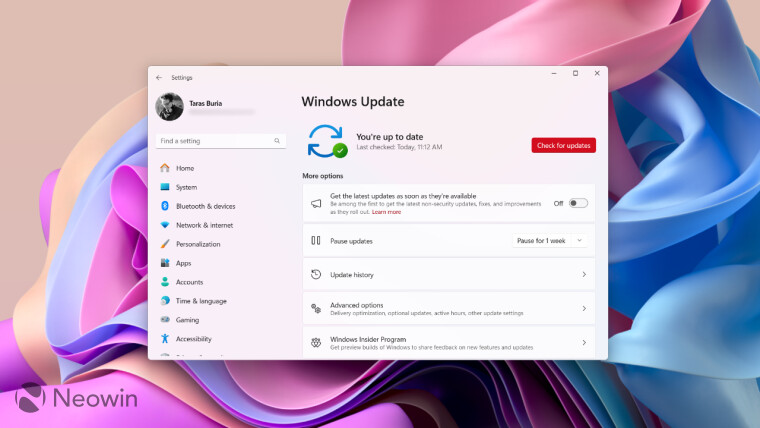This screenshot has height=428, width=760.
Task: Expand Windows Insider Program chevron
Action: pos(584,343)
